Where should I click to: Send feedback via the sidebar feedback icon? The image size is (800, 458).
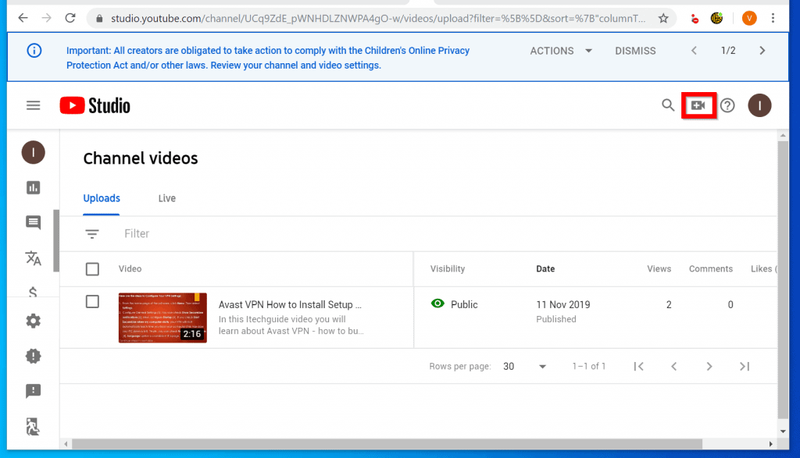tap(33, 391)
